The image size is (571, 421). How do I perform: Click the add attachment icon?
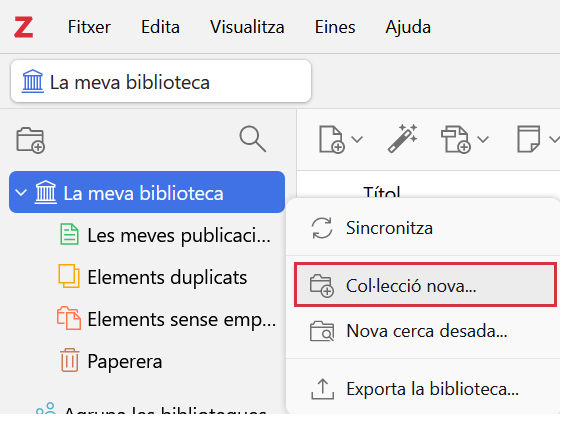[456, 139]
